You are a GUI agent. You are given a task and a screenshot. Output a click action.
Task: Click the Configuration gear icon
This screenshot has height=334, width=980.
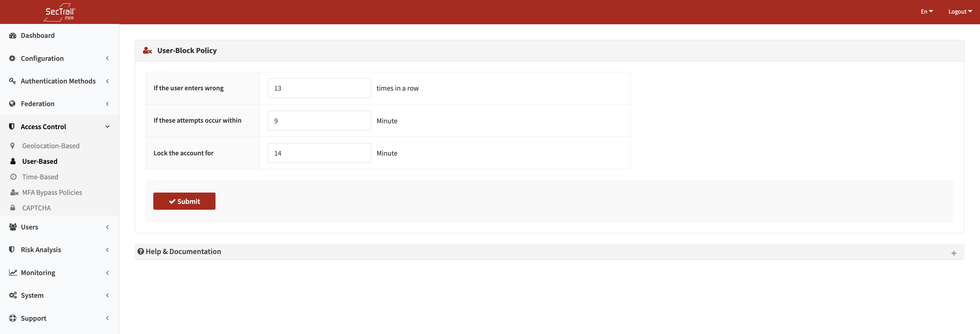pos(13,58)
